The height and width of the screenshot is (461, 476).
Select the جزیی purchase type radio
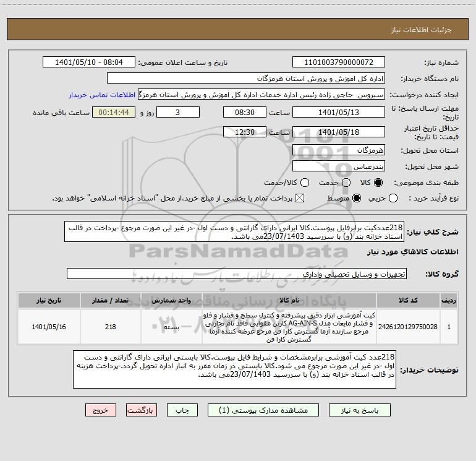tap(393, 198)
